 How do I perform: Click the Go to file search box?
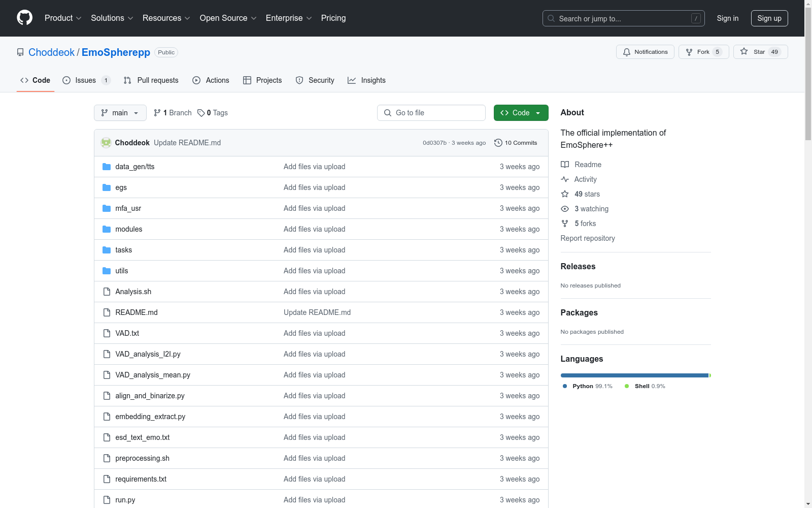(x=431, y=113)
